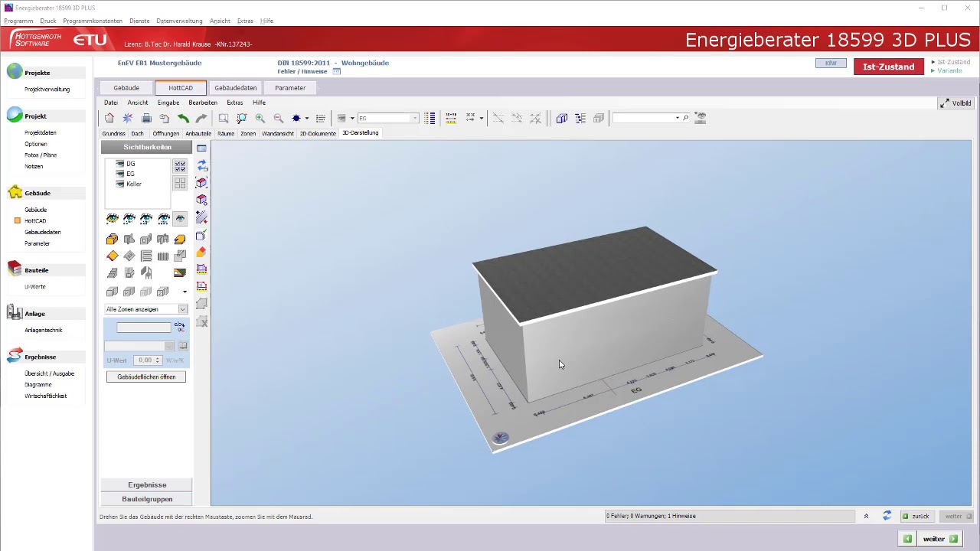Viewport: 980px width, 551px height.
Task: Click the Ergebnisse icon in the sidebar
Action: pos(15,356)
